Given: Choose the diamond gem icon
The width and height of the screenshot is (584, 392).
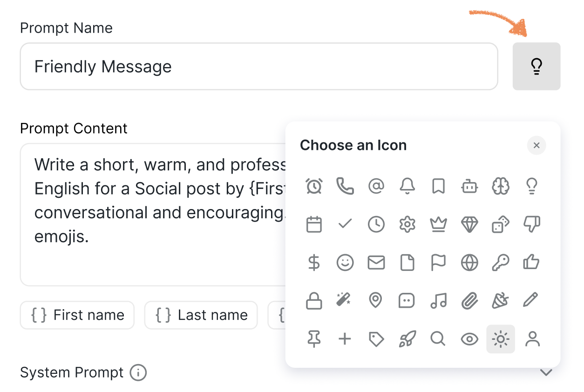Looking at the screenshot, I should (469, 224).
